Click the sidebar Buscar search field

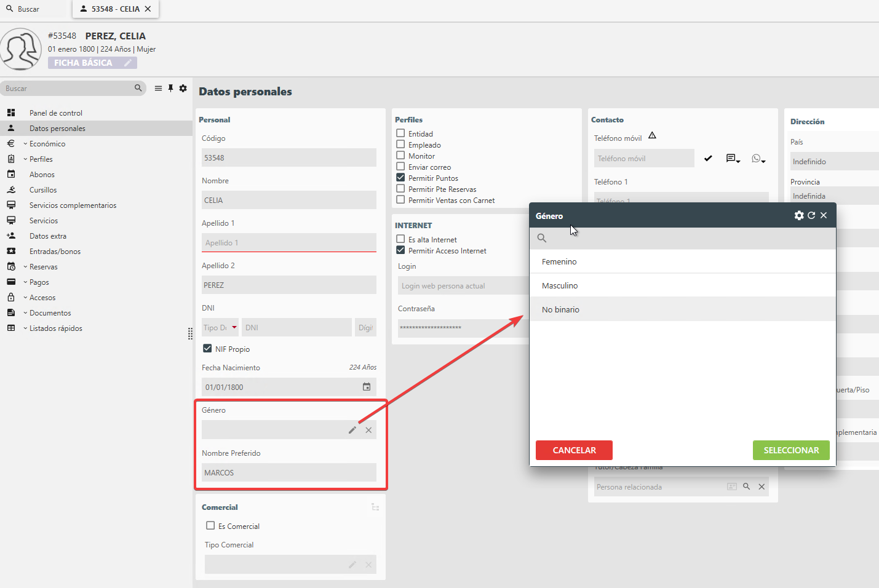click(x=68, y=89)
